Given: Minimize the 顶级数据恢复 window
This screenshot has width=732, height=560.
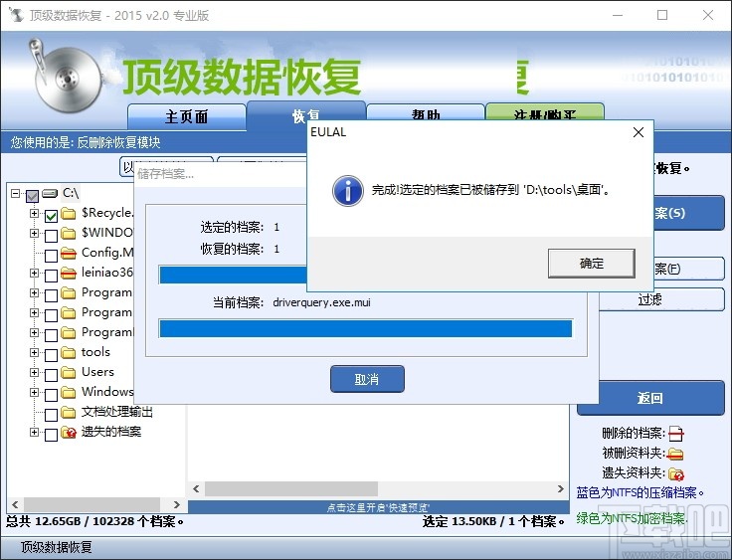Looking at the screenshot, I should (x=618, y=15).
